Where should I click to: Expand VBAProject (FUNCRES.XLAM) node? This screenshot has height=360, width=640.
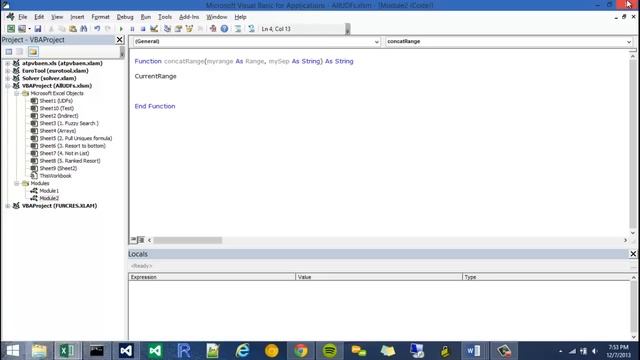pyautogui.click(x=8, y=206)
